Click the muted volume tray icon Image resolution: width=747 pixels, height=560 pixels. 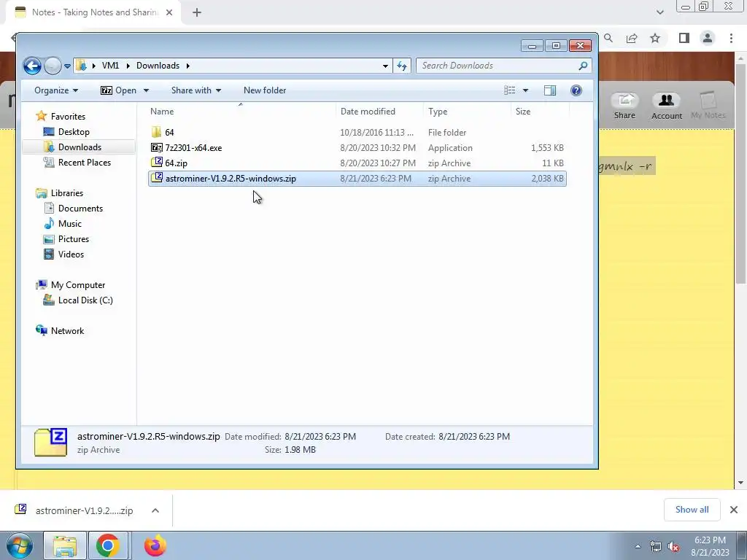pyautogui.click(x=673, y=546)
